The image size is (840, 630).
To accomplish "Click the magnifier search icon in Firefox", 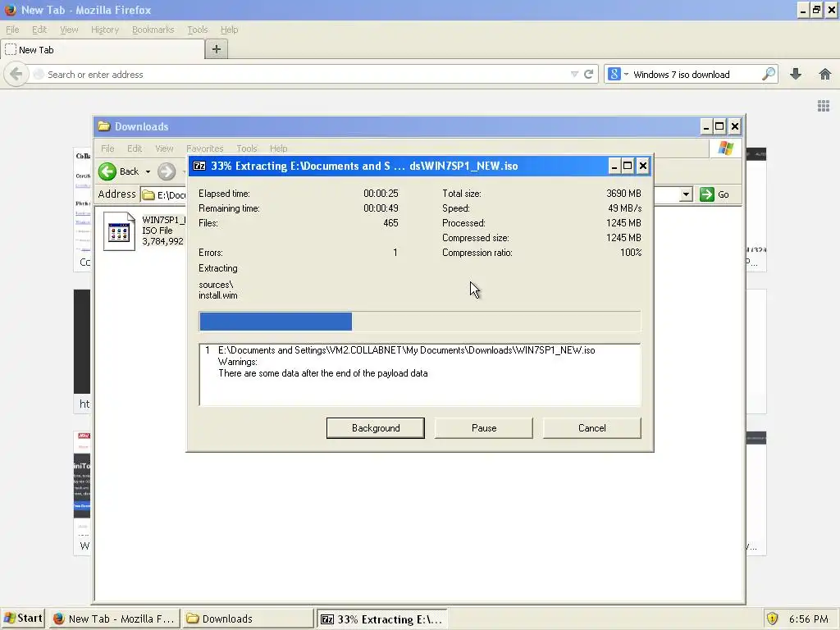I will (x=768, y=74).
